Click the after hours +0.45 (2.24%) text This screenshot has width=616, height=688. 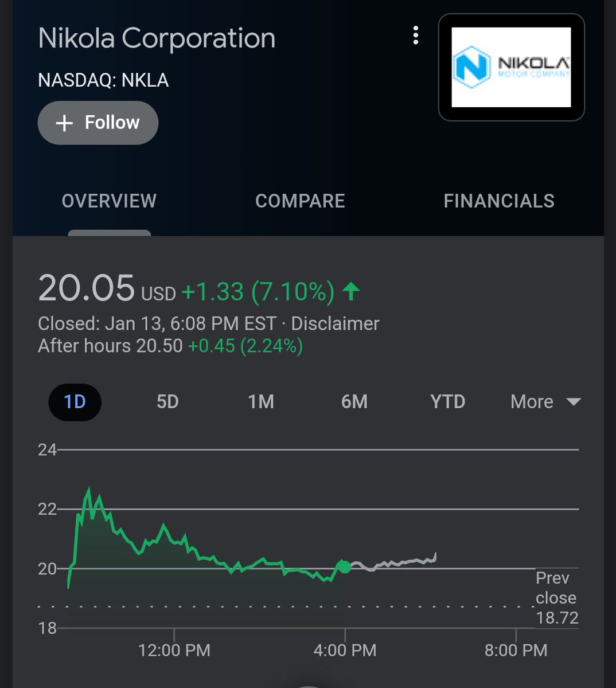tap(245, 346)
